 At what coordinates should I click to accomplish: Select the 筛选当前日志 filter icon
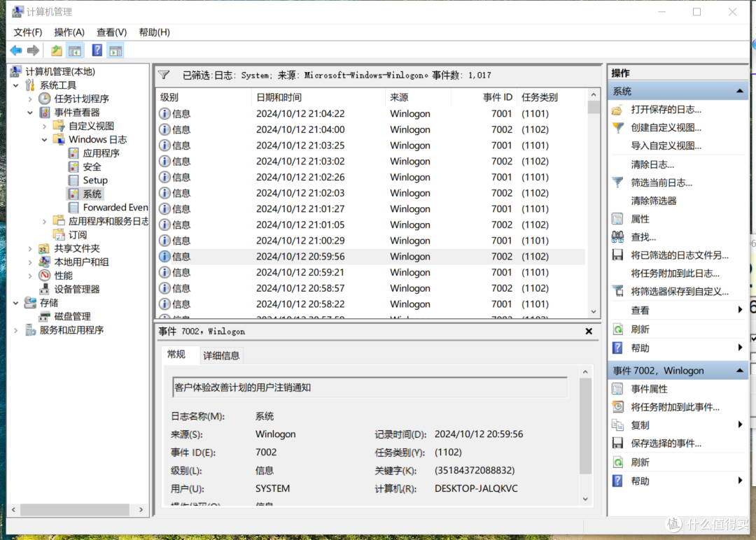(618, 182)
